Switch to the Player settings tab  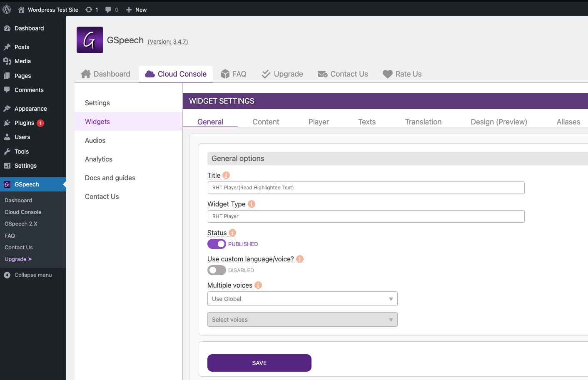tap(319, 122)
